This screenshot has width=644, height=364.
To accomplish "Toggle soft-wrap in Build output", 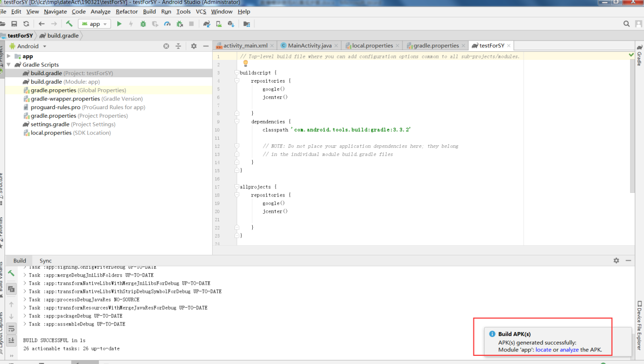I will point(11,329).
